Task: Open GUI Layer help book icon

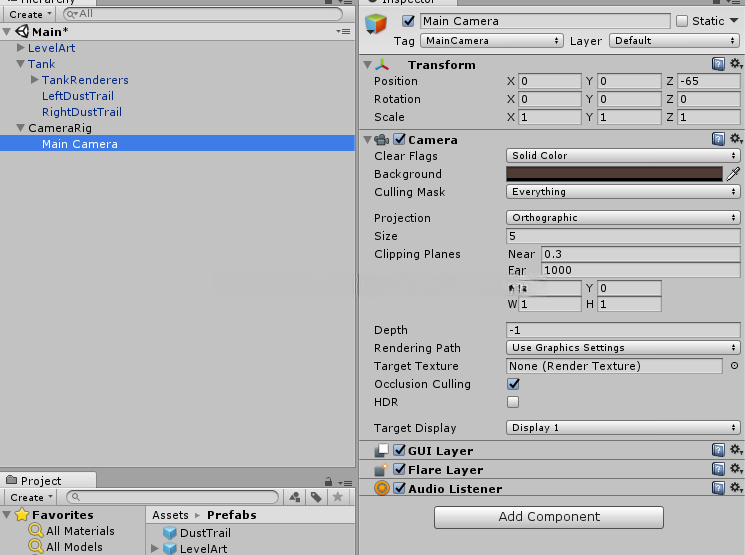Action: coord(718,450)
